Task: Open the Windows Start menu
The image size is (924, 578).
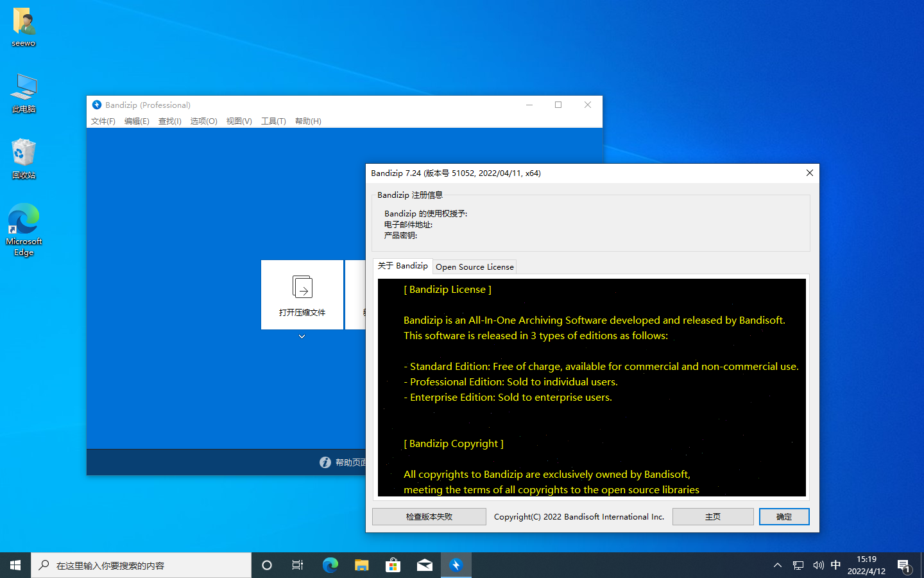Action: pos(15,565)
